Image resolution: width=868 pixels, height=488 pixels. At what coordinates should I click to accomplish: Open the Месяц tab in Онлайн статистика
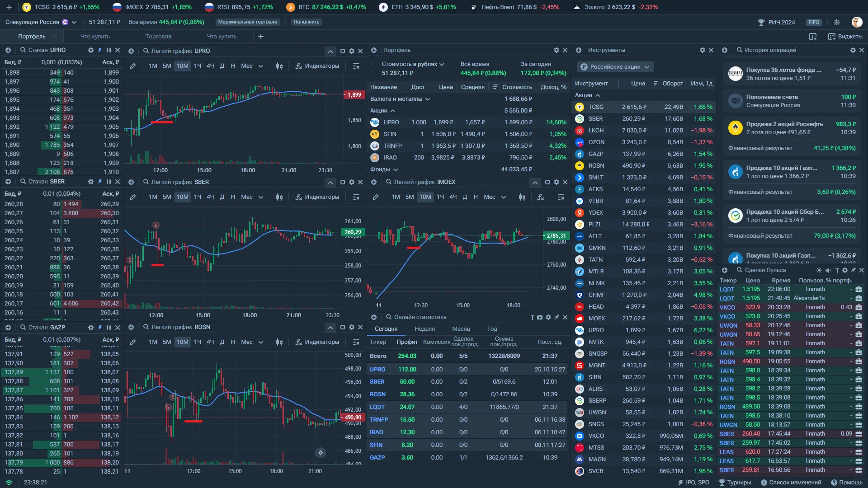tap(461, 329)
